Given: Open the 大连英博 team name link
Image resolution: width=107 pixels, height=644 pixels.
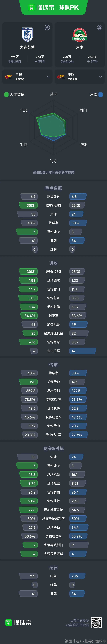Looking at the screenshot, I should pyautogui.click(x=27, y=47).
